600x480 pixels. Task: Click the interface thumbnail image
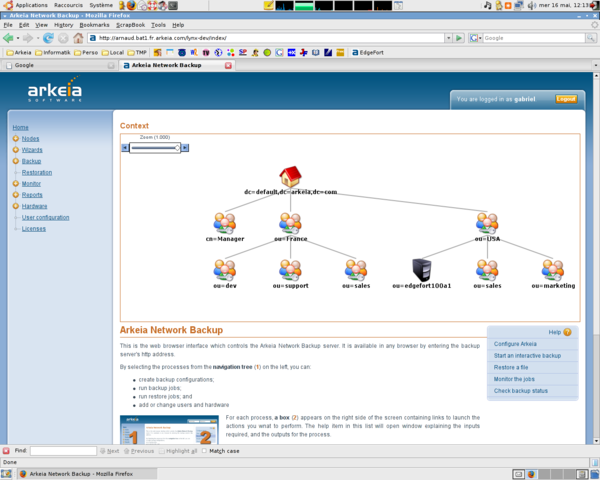[169, 430]
